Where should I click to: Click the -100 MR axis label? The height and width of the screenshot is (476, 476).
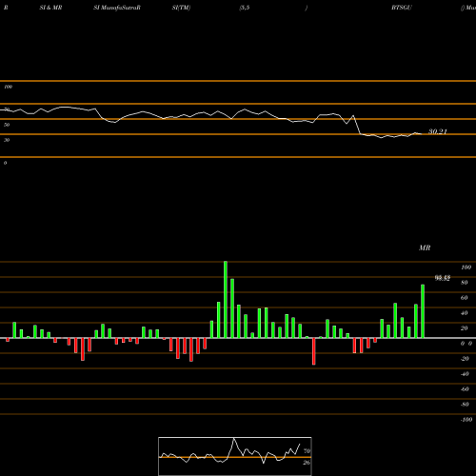tap(466, 420)
